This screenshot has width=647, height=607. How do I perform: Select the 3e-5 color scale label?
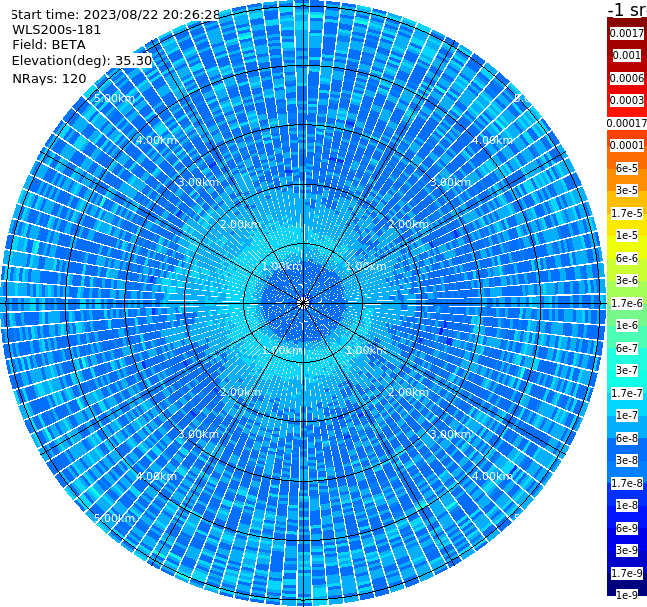click(627, 190)
